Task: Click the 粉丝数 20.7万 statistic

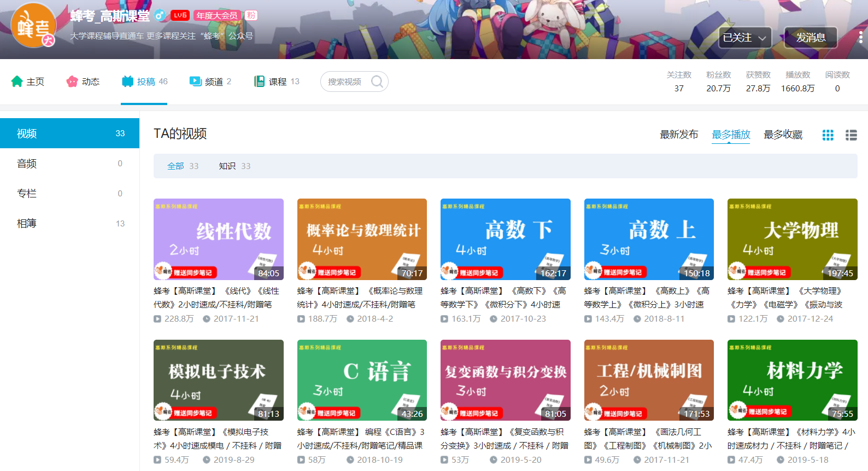Action: click(x=718, y=82)
